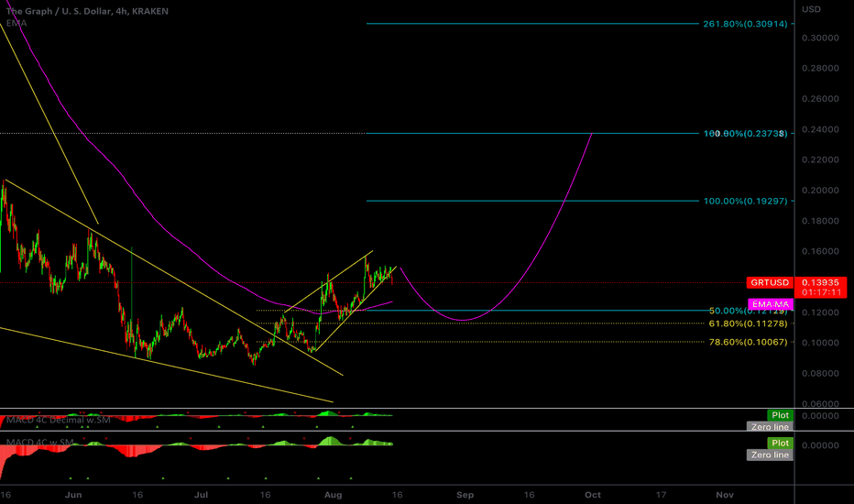Click the current price 0.13935 tag
This screenshot has width=854, height=504.
click(x=820, y=282)
